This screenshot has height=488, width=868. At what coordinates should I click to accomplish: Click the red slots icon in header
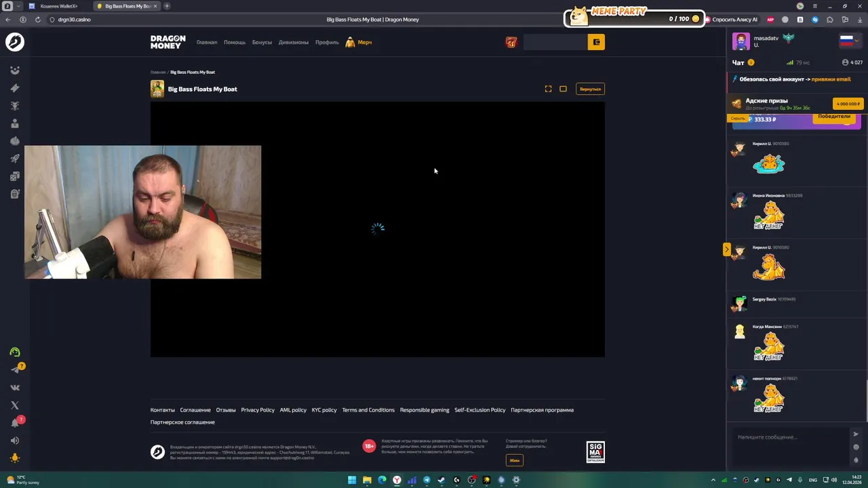coord(511,42)
